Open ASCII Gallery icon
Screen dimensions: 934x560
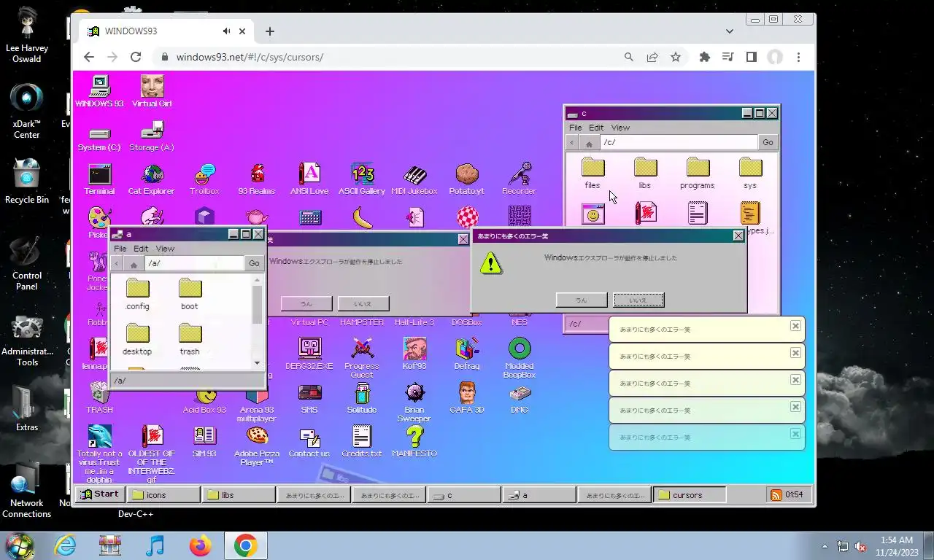click(x=362, y=179)
